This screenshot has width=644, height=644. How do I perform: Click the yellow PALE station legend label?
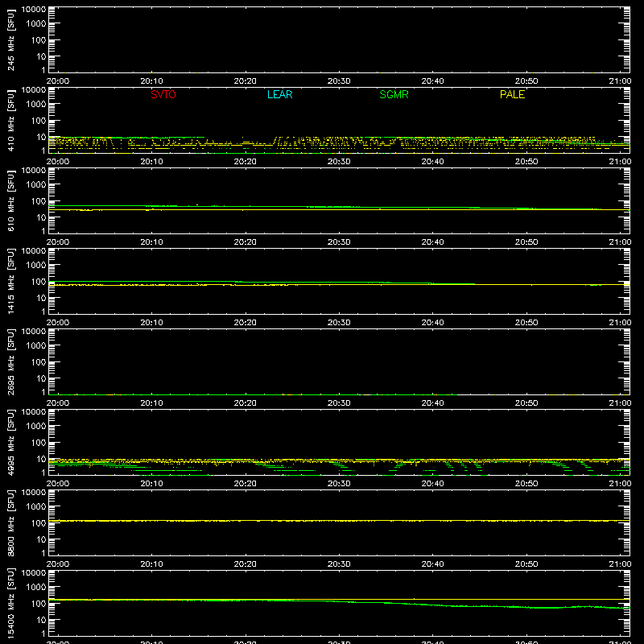coord(512,94)
